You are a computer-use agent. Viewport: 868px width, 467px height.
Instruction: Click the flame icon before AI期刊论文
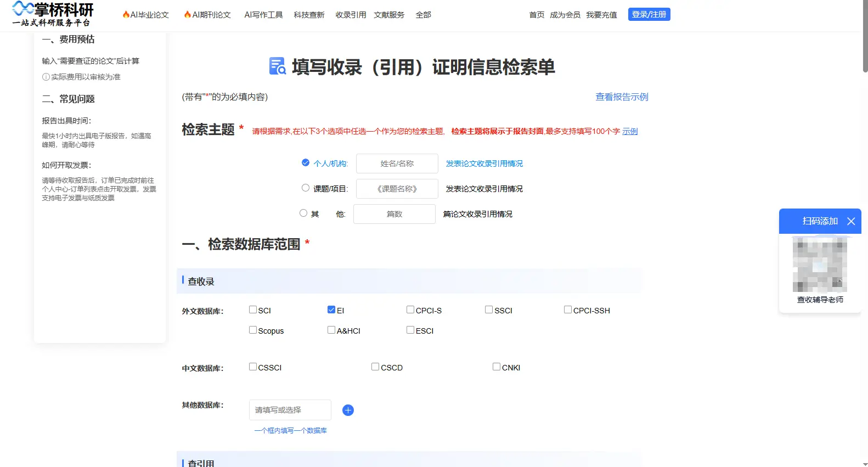coord(188,14)
